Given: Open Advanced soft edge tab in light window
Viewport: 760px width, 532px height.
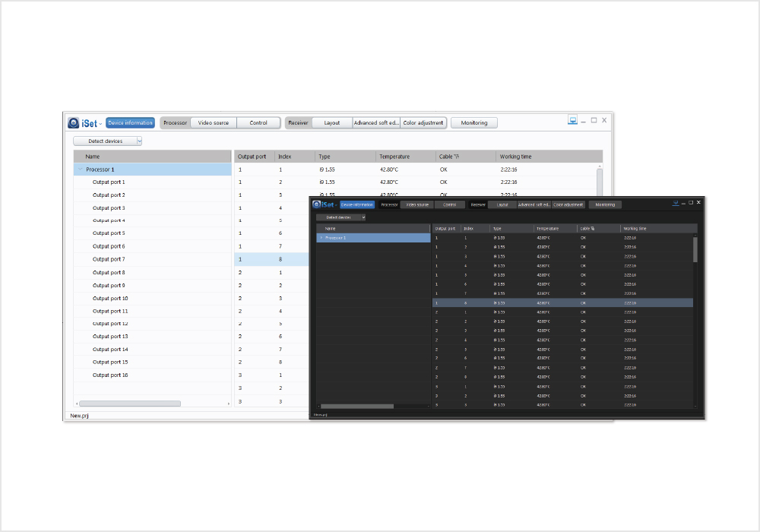Looking at the screenshot, I should click(x=377, y=123).
